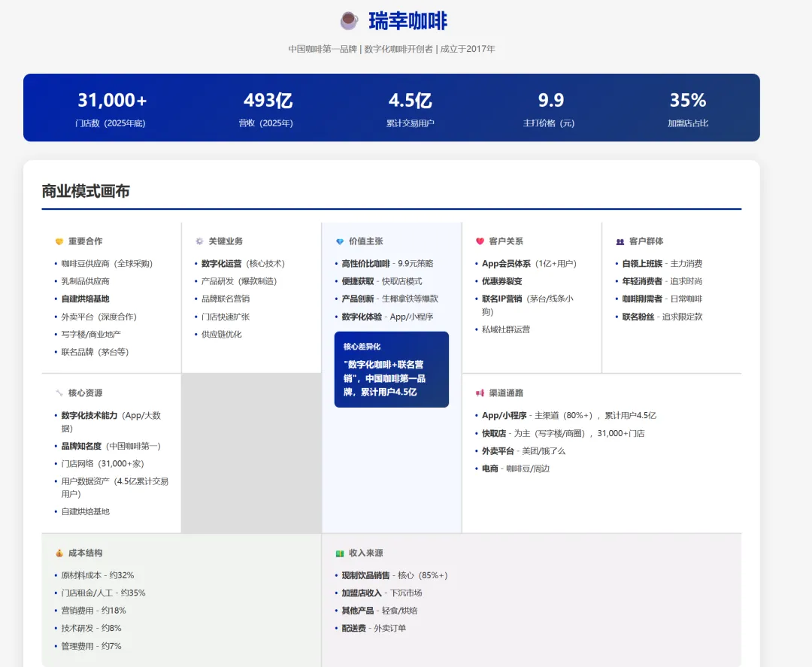The height and width of the screenshot is (667, 812).
Task: Click the heart icon beside 客户关系
Action: point(480,241)
